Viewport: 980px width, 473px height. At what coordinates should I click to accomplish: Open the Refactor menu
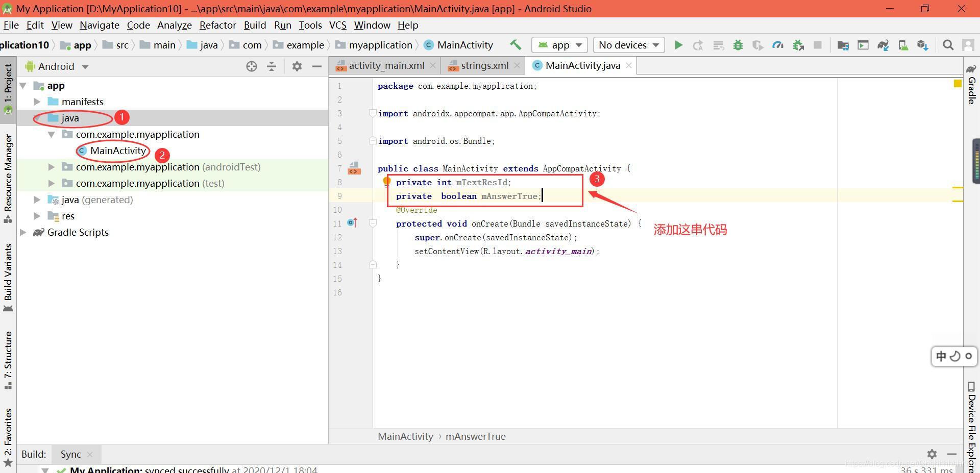217,25
